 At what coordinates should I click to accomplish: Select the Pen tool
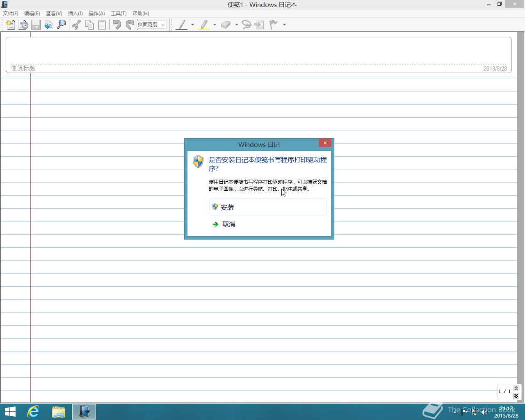(181, 25)
